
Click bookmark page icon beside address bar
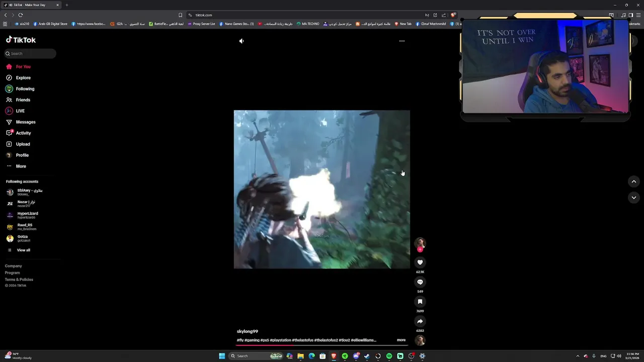coord(180,15)
